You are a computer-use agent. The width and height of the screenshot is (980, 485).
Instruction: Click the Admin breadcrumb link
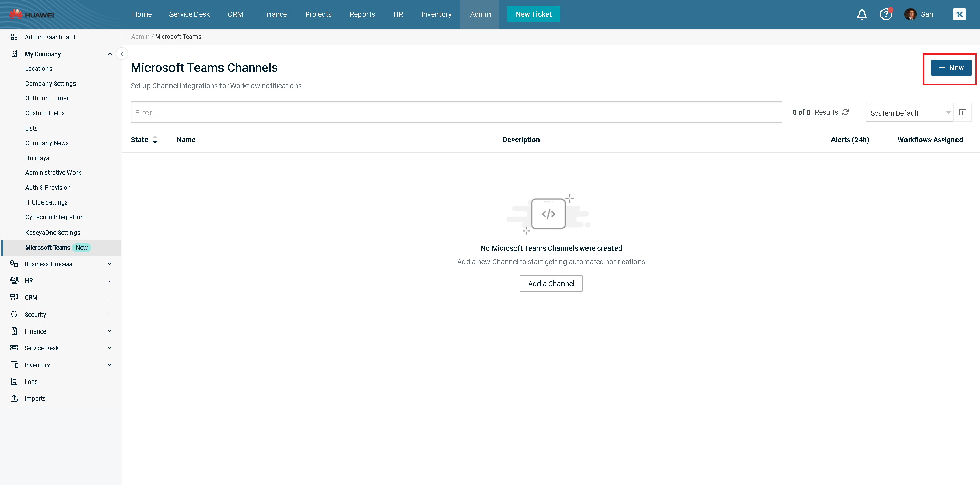[x=140, y=37]
